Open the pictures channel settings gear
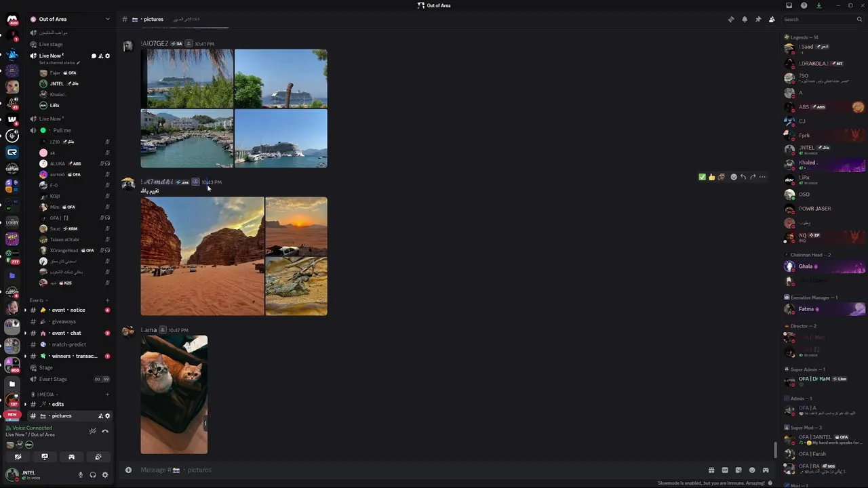The height and width of the screenshot is (488, 868). (x=107, y=415)
